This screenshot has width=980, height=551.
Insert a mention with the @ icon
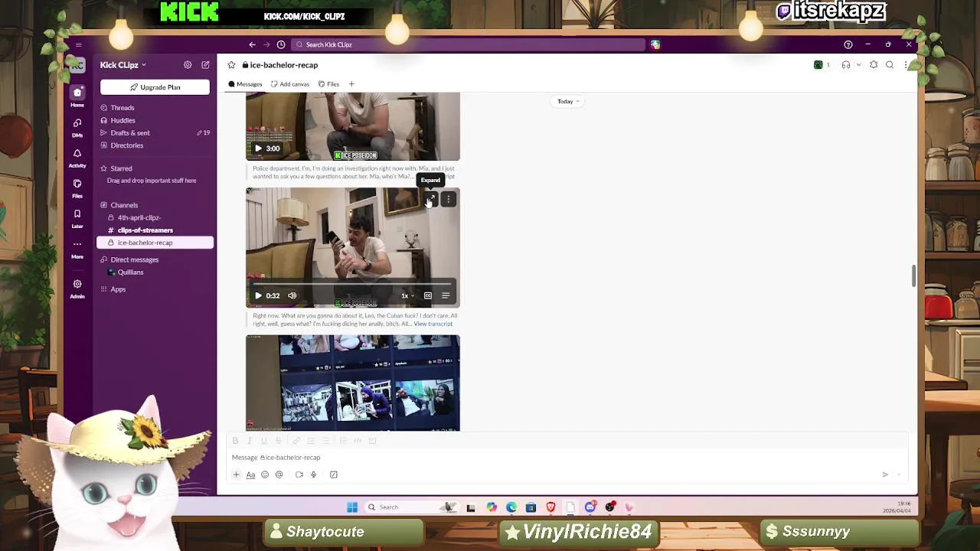click(x=279, y=474)
